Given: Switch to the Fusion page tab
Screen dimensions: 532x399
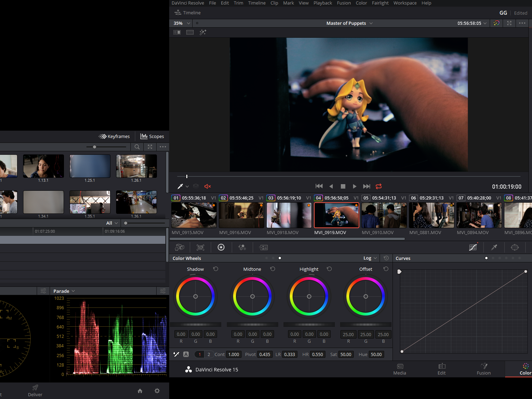Looking at the screenshot, I should pyautogui.click(x=484, y=369).
